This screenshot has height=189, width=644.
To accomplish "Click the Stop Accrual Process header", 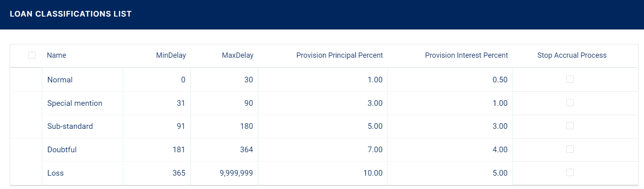I will tap(572, 55).
